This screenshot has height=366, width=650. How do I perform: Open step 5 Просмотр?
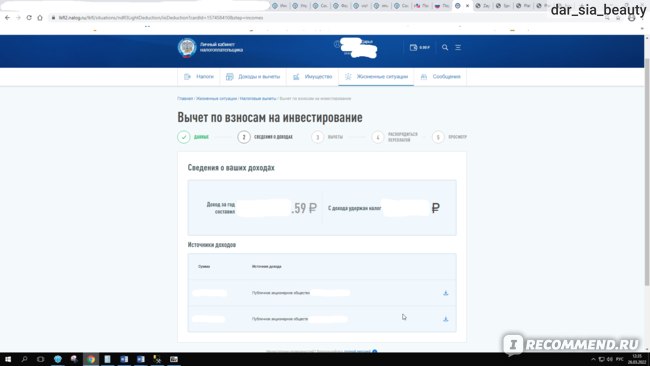pos(449,137)
